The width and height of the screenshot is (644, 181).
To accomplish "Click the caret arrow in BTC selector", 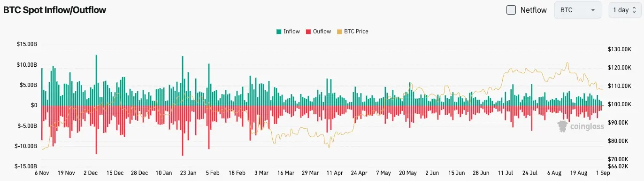I will [593, 10].
